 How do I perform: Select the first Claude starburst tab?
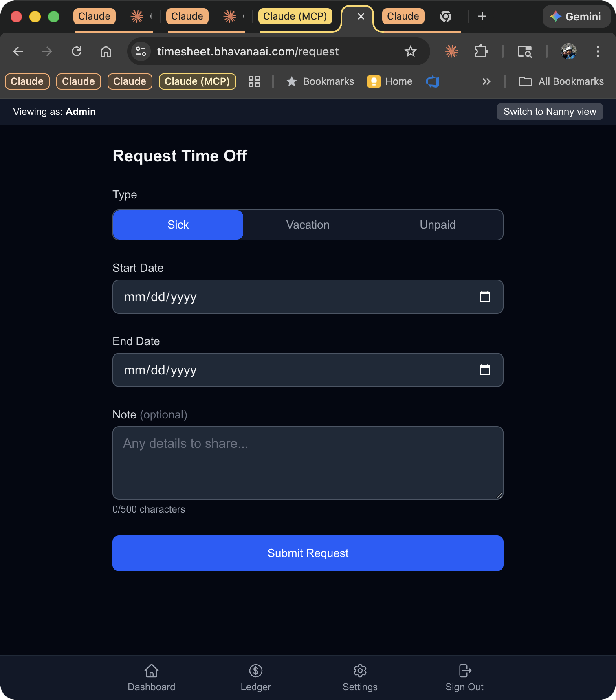tap(137, 16)
